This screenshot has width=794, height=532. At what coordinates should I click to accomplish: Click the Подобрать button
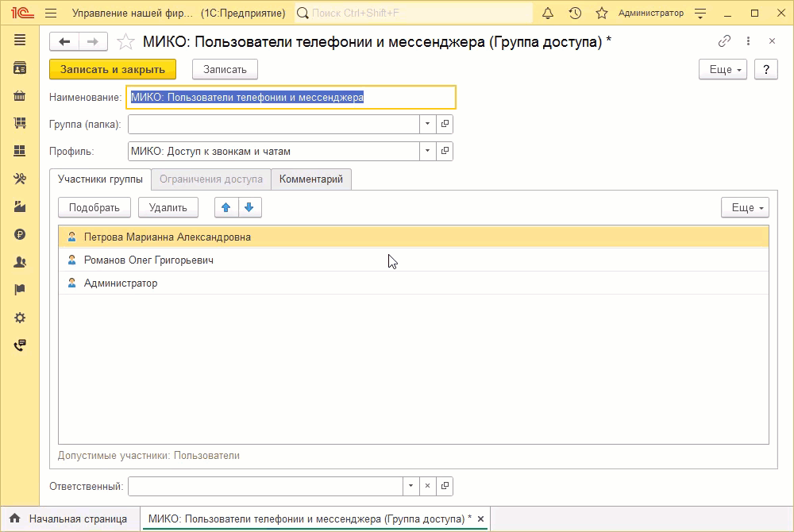(94, 207)
